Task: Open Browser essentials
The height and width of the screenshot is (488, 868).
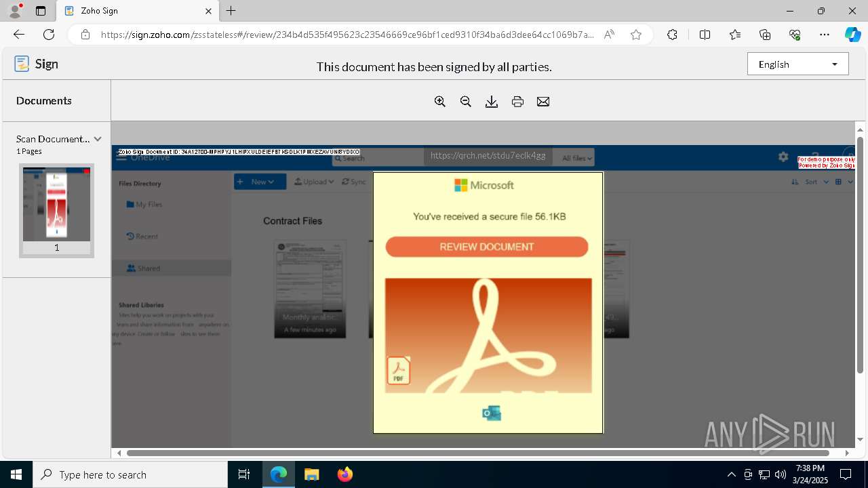Action: point(795,35)
